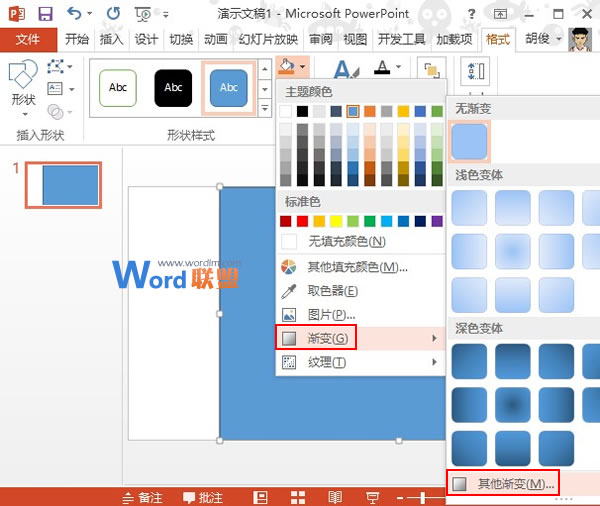Expand Edit Shape dropdown arrow
The height and width of the screenshot is (506, 600).
[70, 67]
